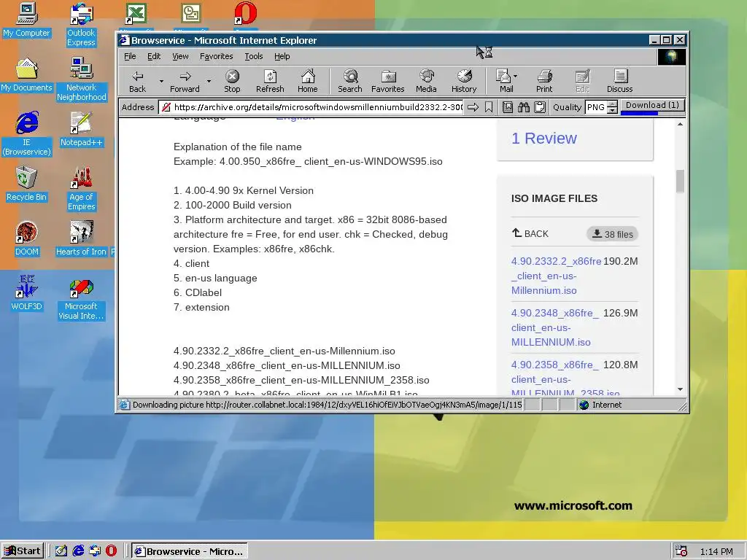Launch DOOM desktop shortcut

[x=27, y=238]
